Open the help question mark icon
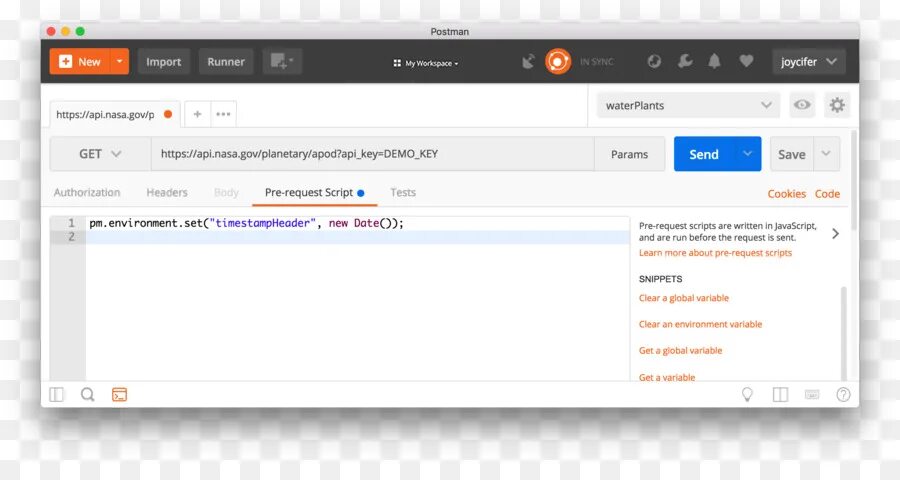This screenshot has height=480, width=900. (x=843, y=394)
